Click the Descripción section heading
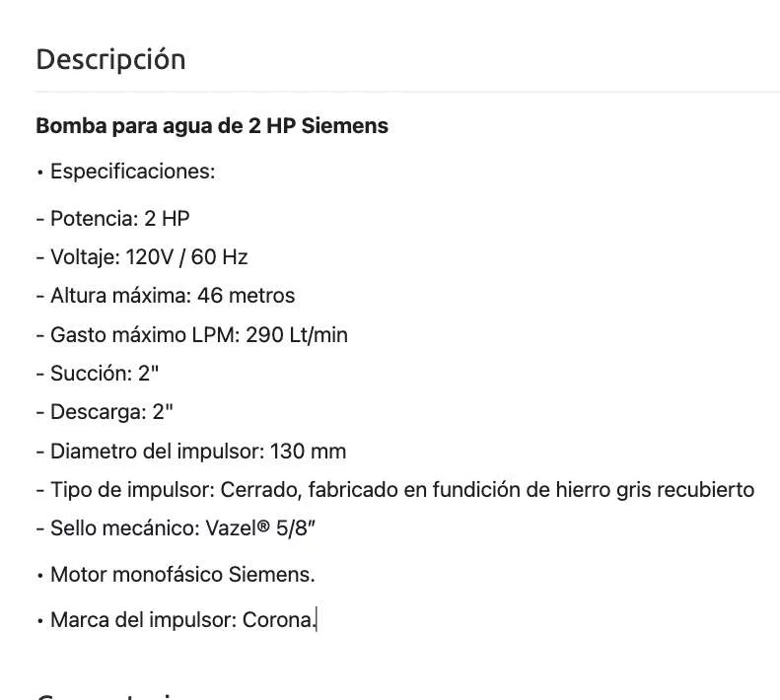Image resolution: width=780 pixels, height=700 pixels. coord(110,60)
